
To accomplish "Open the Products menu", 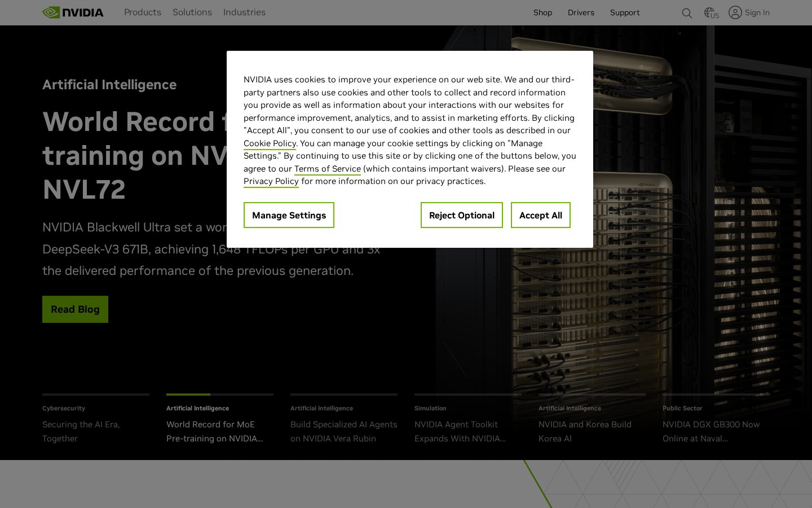I will [143, 12].
